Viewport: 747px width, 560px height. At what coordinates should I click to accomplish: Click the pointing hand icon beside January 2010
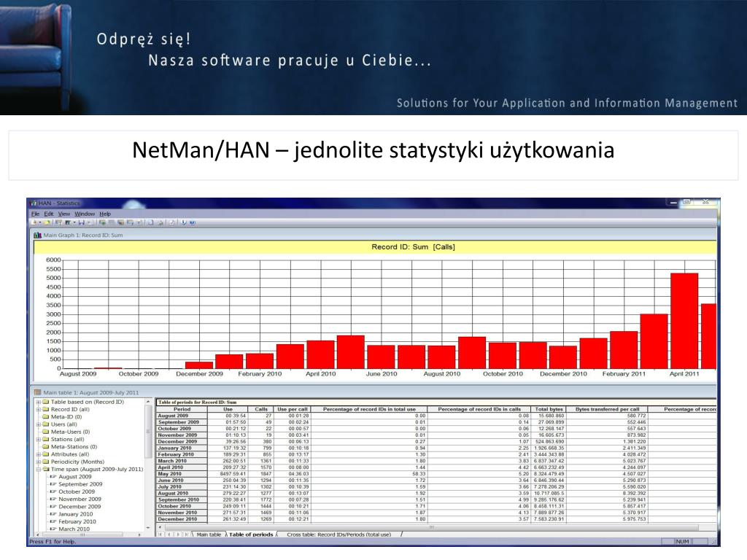click(x=53, y=514)
